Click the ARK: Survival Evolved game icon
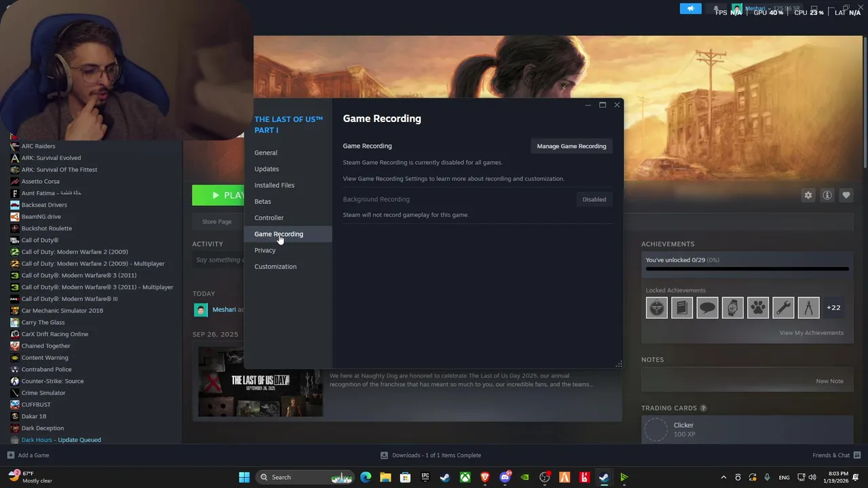 click(15, 158)
